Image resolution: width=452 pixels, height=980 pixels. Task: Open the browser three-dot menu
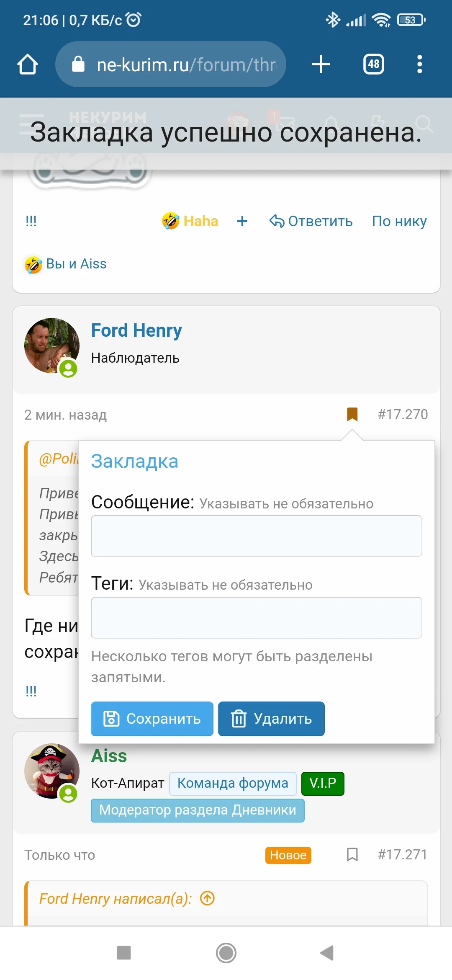[419, 64]
